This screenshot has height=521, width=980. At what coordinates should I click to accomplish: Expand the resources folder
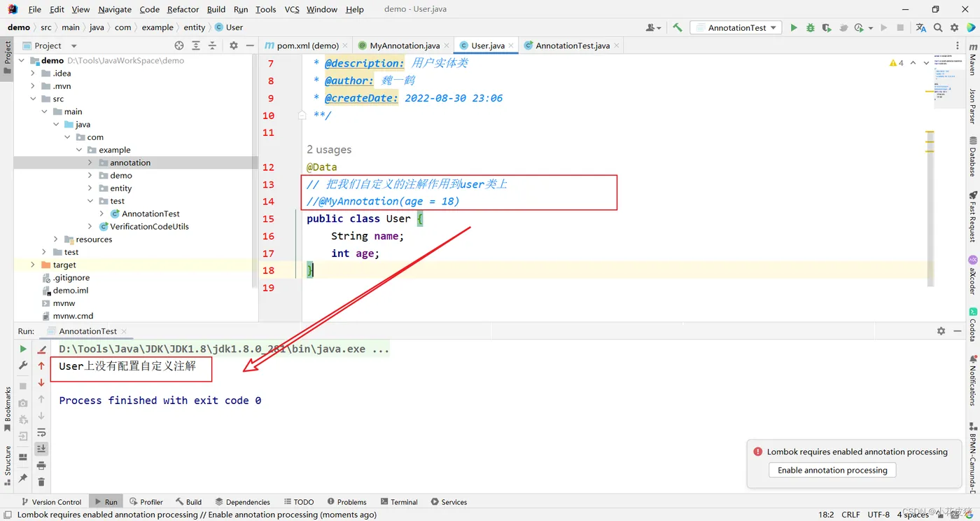pyautogui.click(x=56, y=239)
